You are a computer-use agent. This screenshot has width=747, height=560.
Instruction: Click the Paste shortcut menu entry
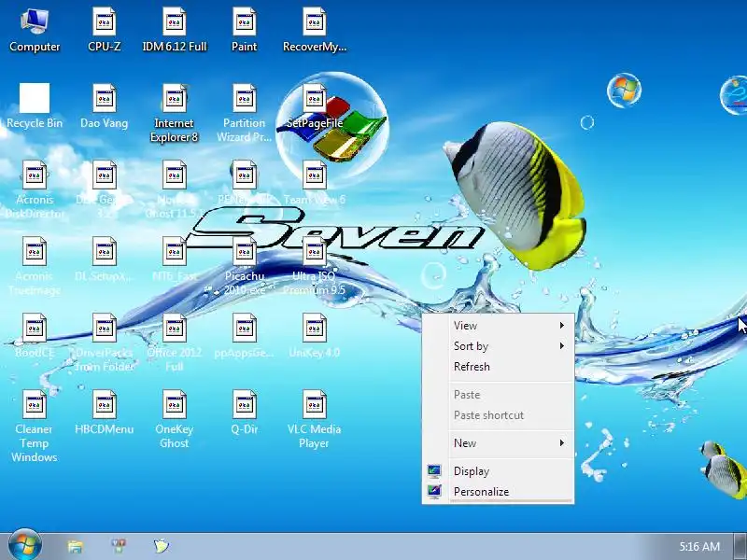click(498, 415)
